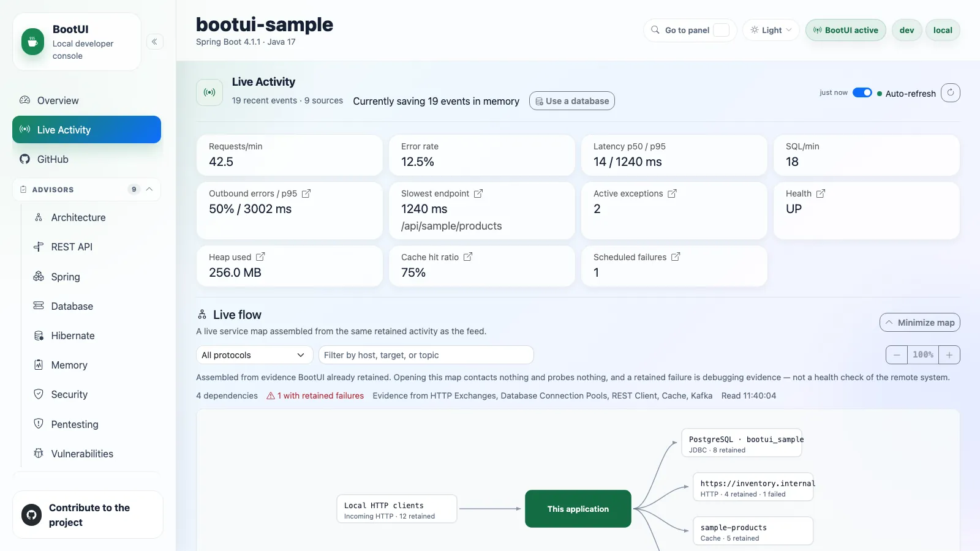Open Cache hit ratio external link icon
The image size is (980, 551).
468,257
